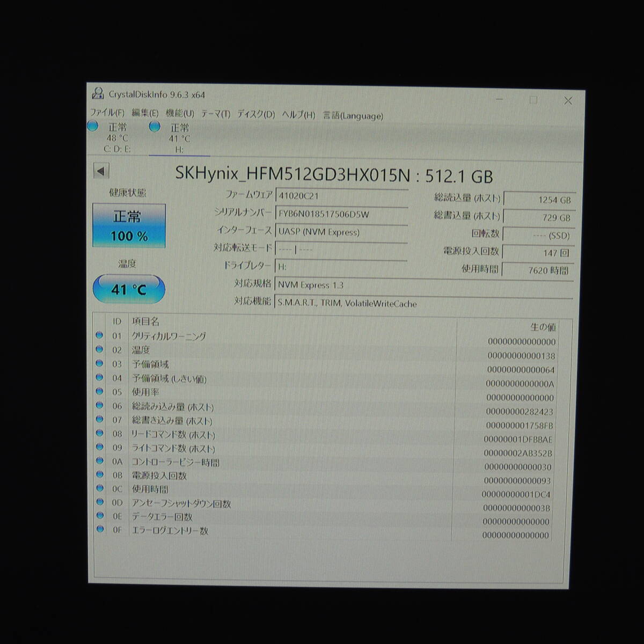Click the raw value 0000000001DC4

pos(516,494)
